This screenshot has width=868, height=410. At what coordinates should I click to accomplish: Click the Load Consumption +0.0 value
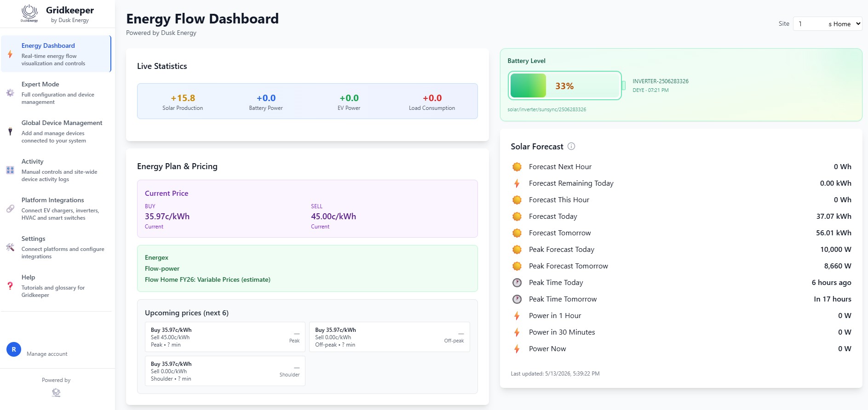(x=432, y=98)
